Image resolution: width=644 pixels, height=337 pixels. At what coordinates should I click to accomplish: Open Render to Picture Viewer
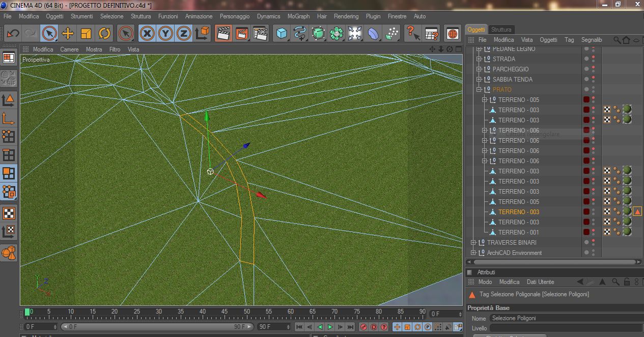point(241,34)
